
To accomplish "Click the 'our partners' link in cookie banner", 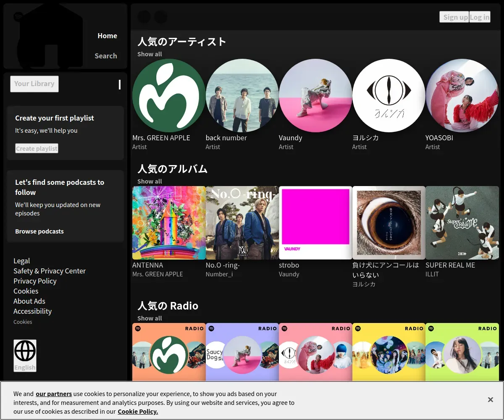I will pos(54,394).
